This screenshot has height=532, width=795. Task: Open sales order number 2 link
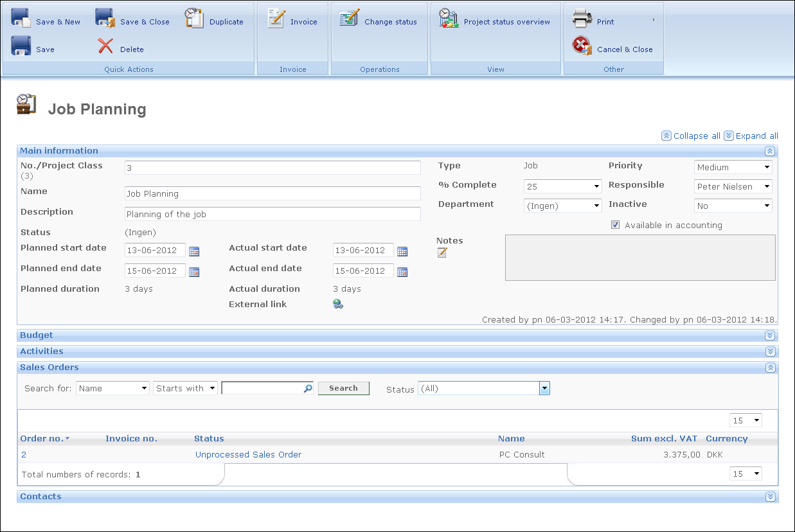(x=24, y=455)
